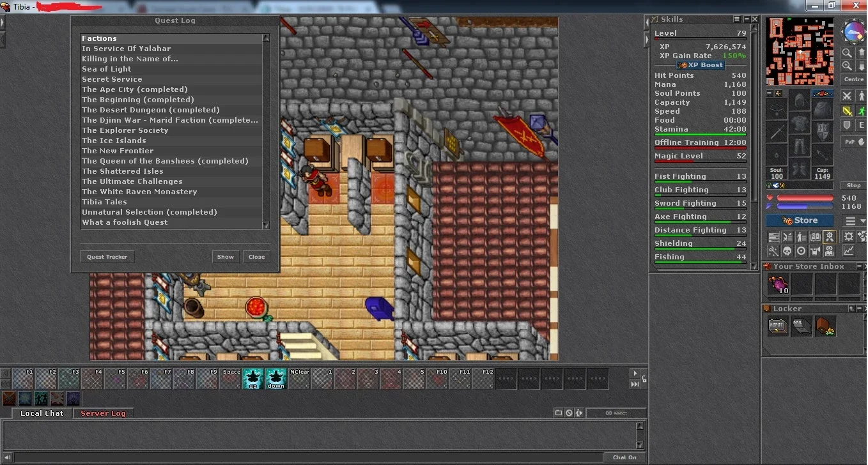Viewport: 868px width, 465px height.
Task: Zoom in the minimap
Action: [x=847, y=66]
